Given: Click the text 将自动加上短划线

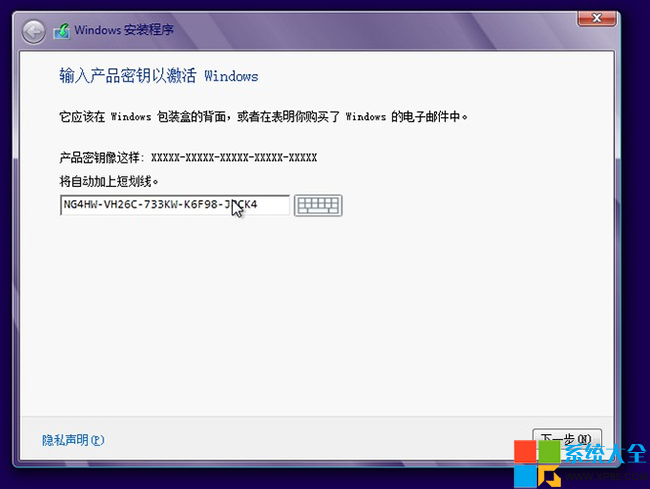Looking at the screenshot, I should 109,182.
